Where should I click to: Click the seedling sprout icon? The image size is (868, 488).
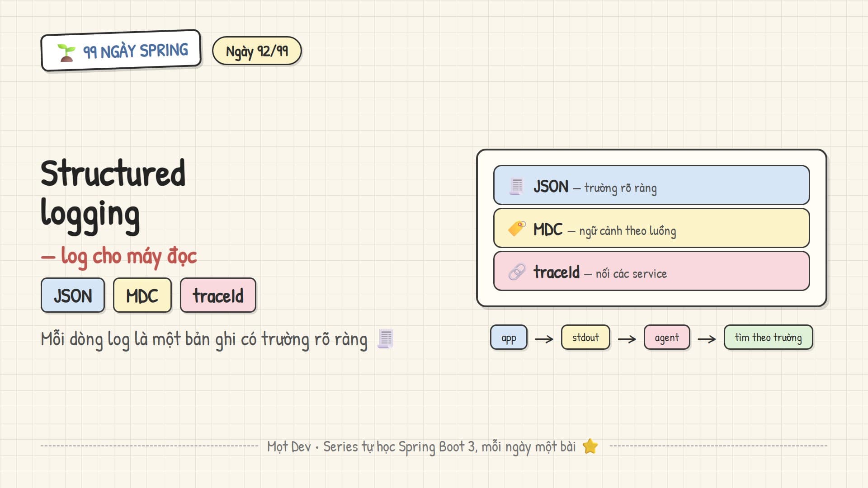pyautogui.click(x=66, y=53)
